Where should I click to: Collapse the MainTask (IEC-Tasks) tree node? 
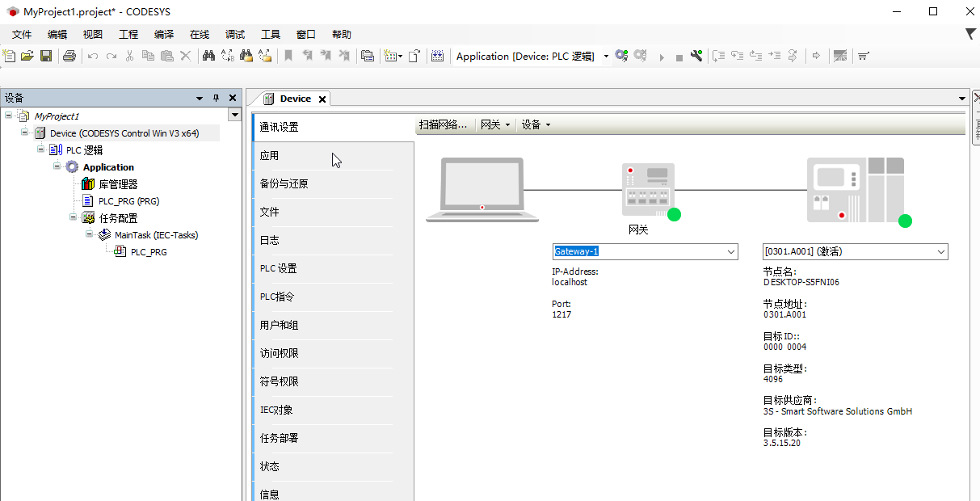coord(91,234)
